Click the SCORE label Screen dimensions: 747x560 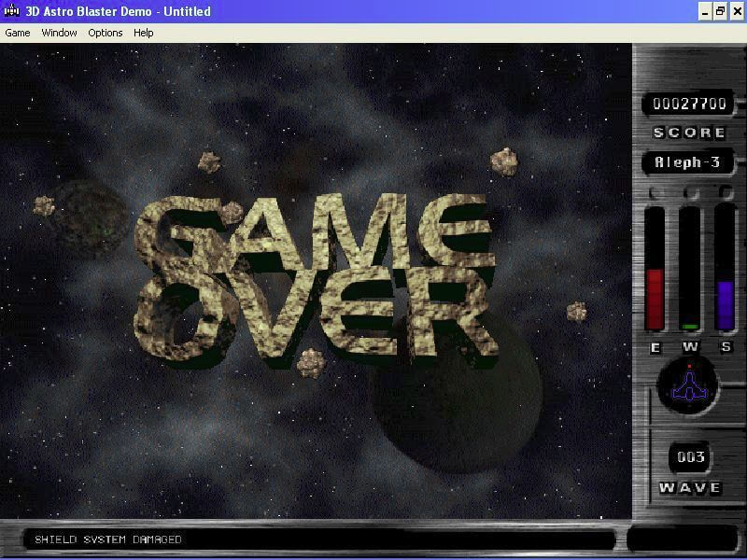(689, 133)
